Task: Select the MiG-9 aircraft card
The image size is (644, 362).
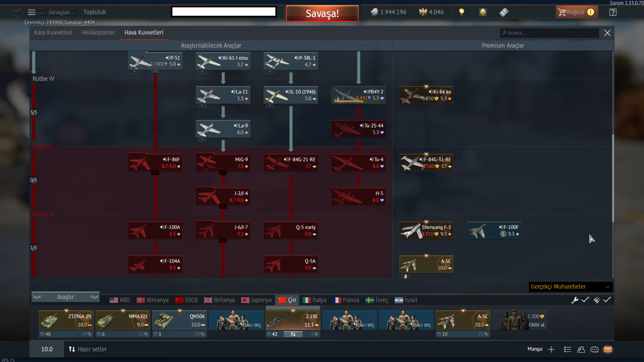Action: pos(223,163)
